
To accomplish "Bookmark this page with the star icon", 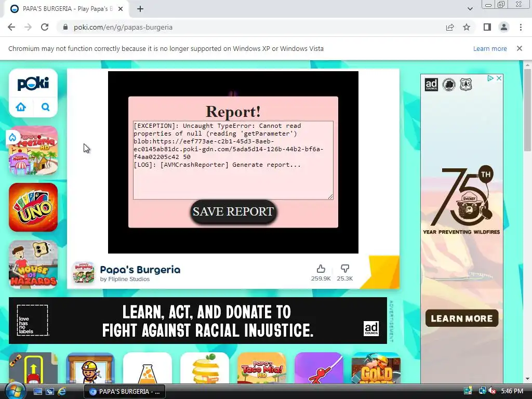I will tap(467, 27).
